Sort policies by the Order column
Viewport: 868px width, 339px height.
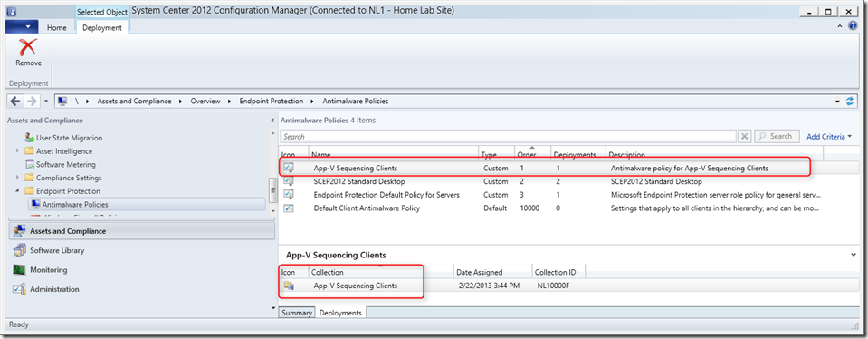pos(532,154)
